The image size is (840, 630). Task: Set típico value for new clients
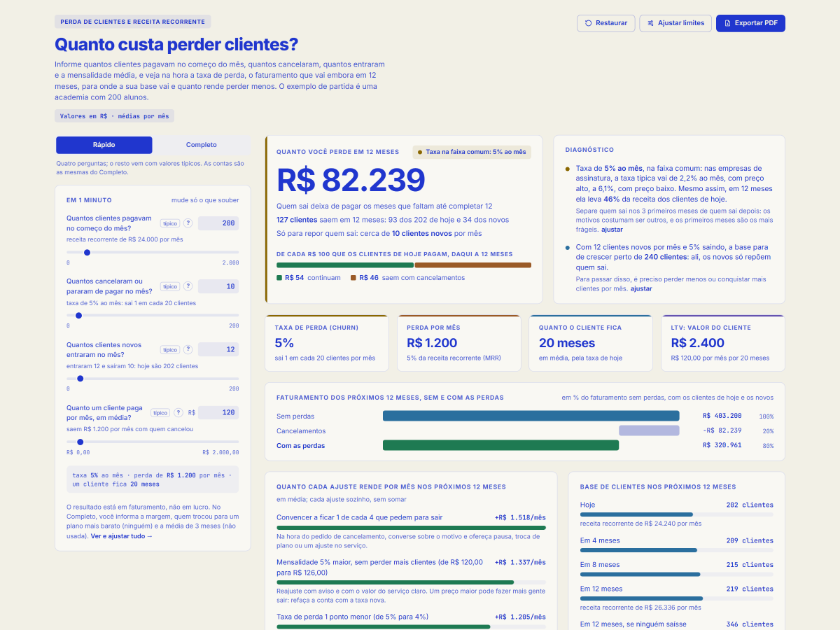pyautogui.click(x=169, y=349)
